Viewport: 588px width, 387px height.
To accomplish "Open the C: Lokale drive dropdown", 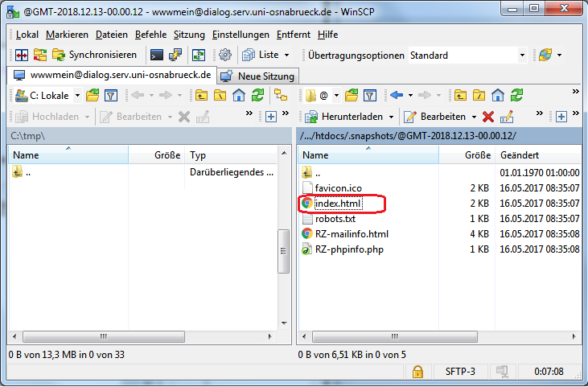I will [77, 95].
